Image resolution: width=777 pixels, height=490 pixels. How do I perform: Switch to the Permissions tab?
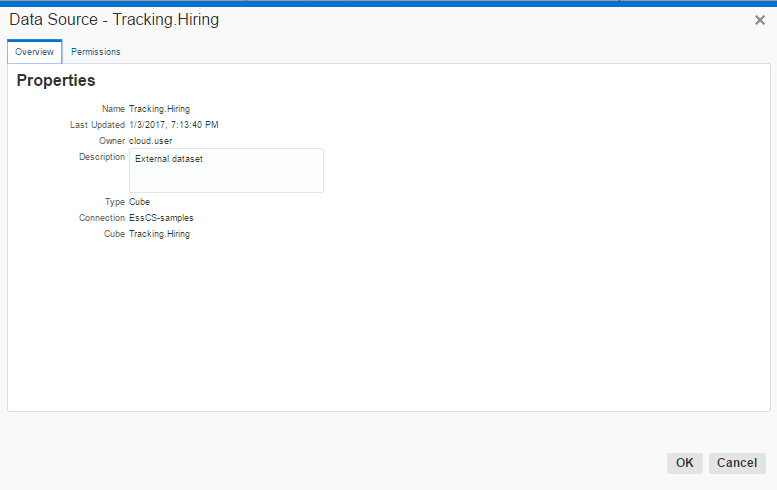[x=95, y=52]
